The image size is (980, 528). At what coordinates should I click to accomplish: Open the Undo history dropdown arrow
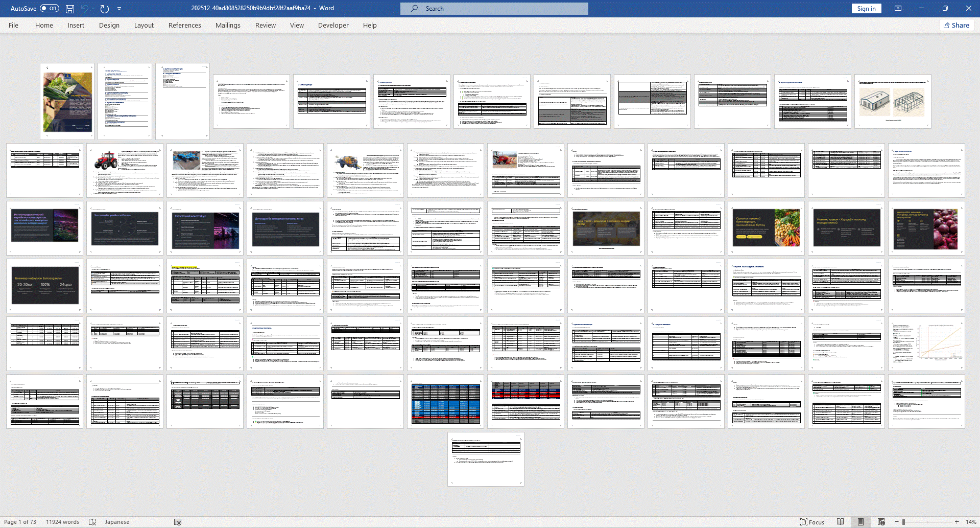pyautogui.click(x=93, y=9)
